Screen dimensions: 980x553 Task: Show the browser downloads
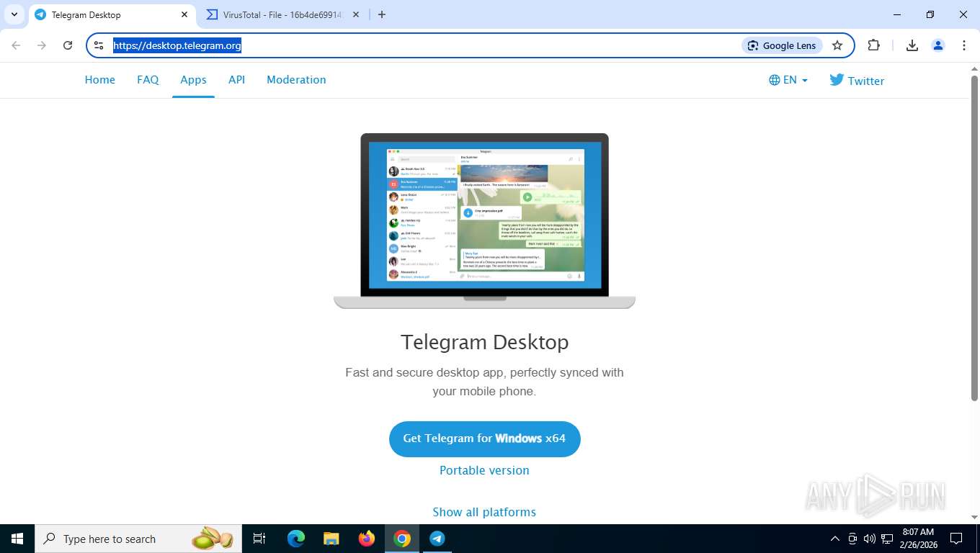point(912,45)
